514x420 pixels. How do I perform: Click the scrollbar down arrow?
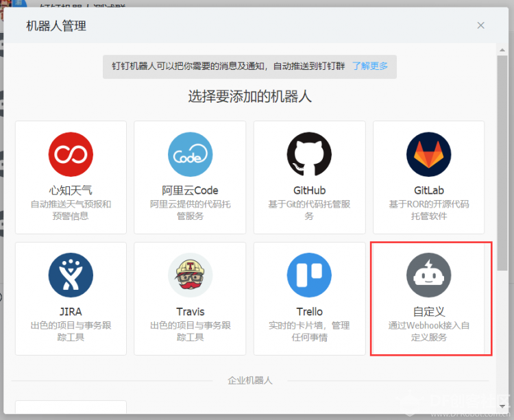pyautogui.click(x=502, y=406)
